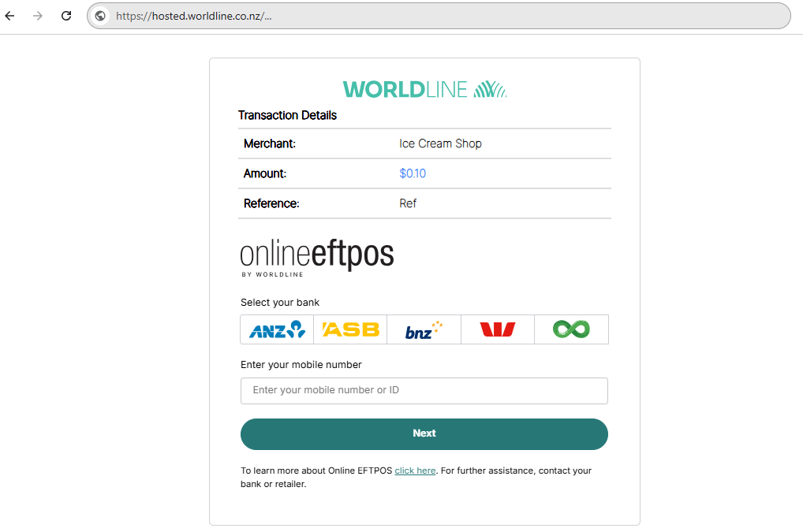Focus the mobile number or ID field
Screen dimensions: 803x532
pos(424,391)
